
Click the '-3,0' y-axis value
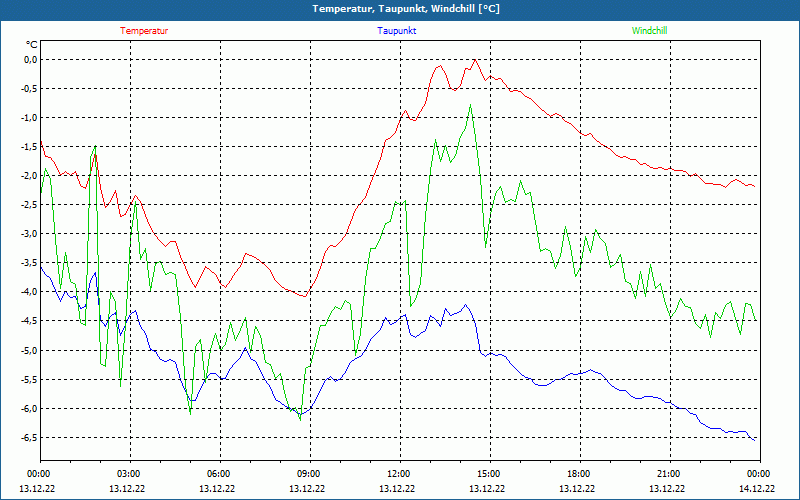(x=30, y=234)
